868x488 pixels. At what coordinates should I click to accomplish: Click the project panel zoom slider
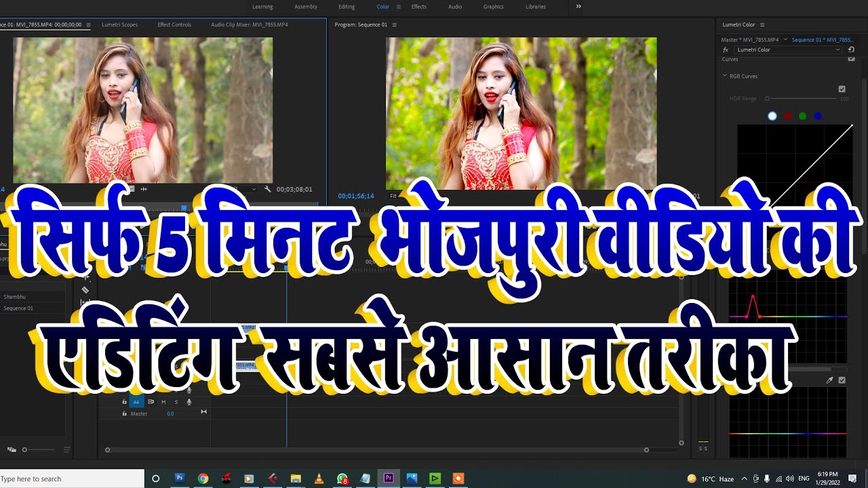[x=39, y=449]
